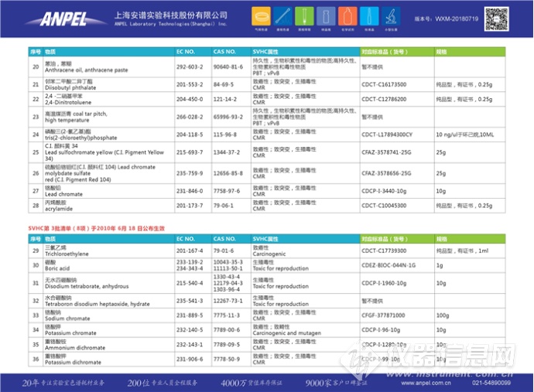
Task: Click CAS number 12656-85-8
Action: click(228, 173)
